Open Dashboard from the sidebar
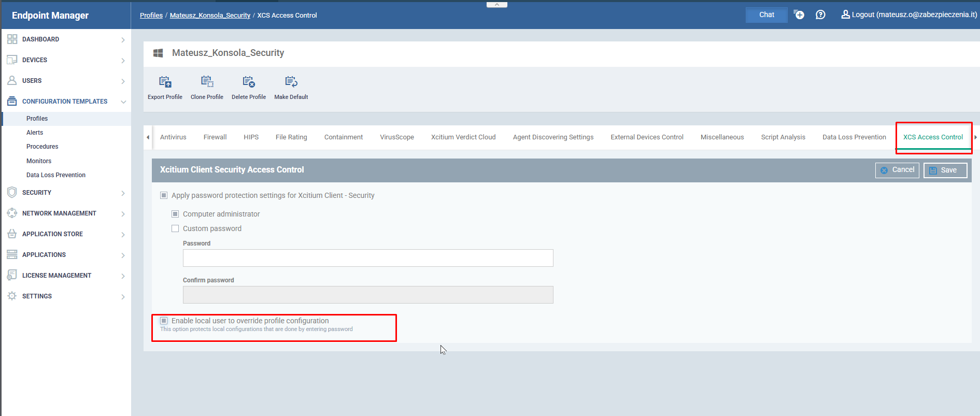The height and width of the screenshot is (416, 980). pyautogui.click(x=40, y=39)
